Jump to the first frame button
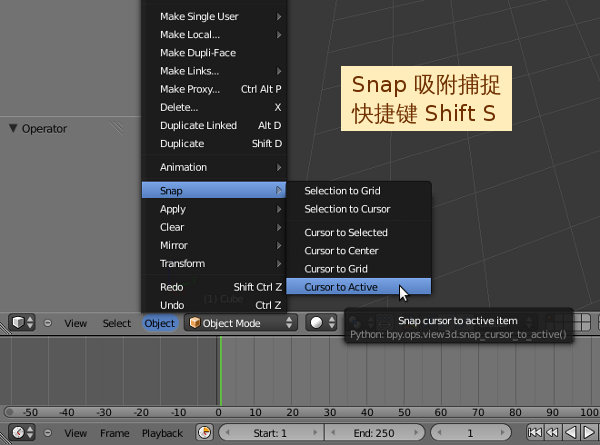The width and height of the screenshot is (600, 445). pos(534,433)
